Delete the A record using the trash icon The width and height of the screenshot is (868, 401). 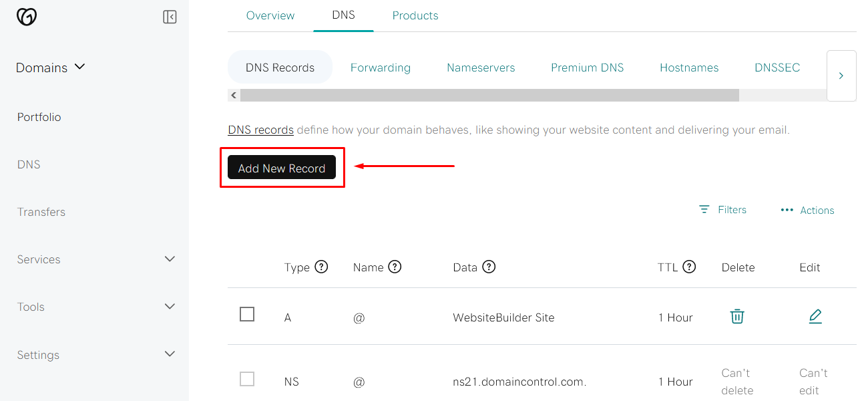[x=737, y=317]
